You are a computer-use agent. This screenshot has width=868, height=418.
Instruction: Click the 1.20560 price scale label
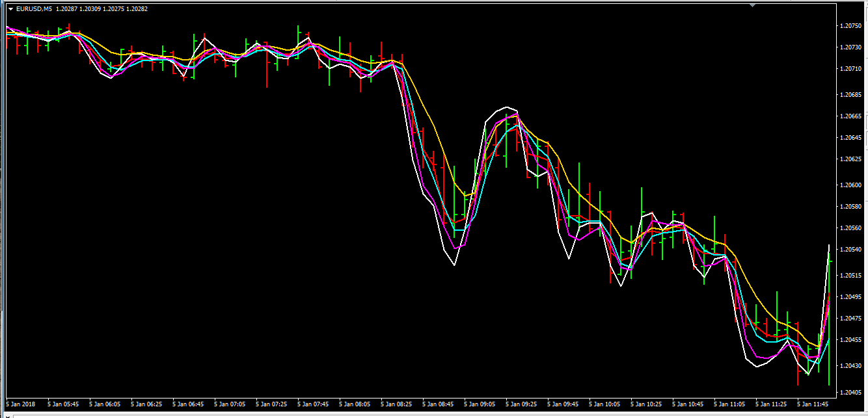pyautogui.click(x=850, y=228)
